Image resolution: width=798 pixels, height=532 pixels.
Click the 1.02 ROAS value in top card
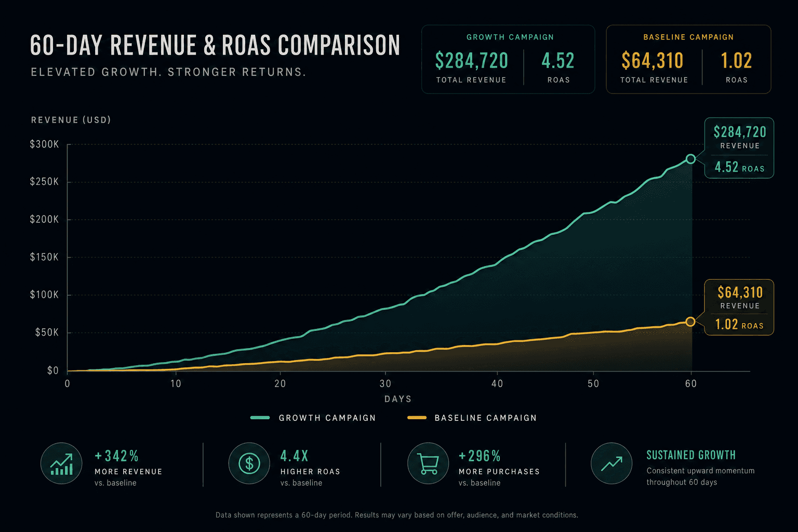(x=736, y=61)
